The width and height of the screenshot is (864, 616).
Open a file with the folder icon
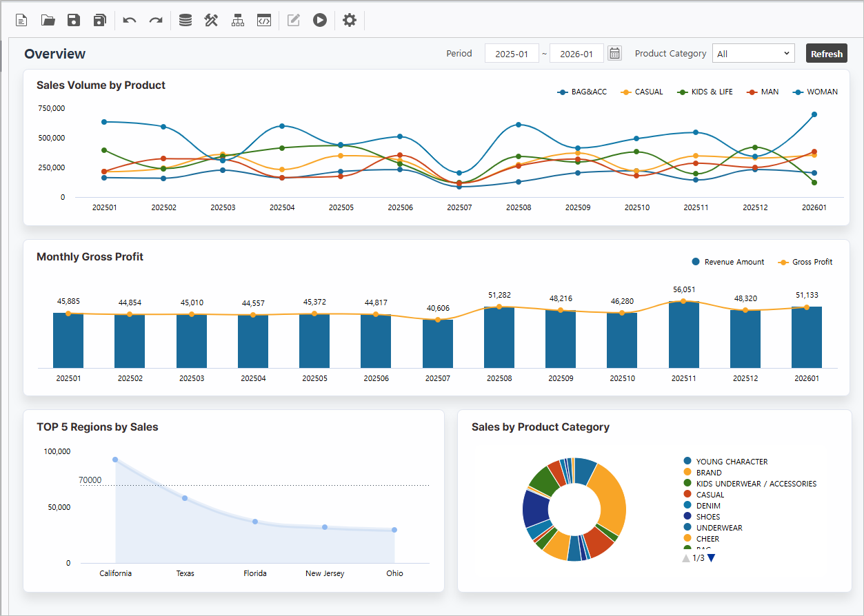48,20
